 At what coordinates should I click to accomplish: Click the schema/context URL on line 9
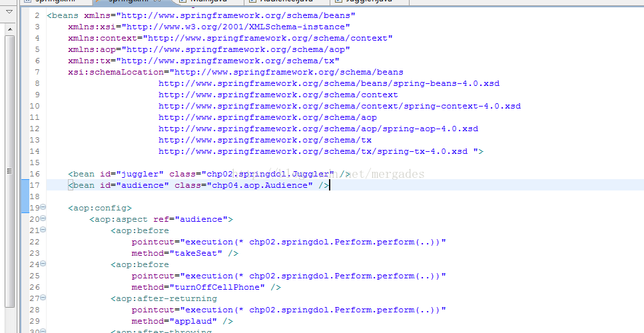click(278, 95)
